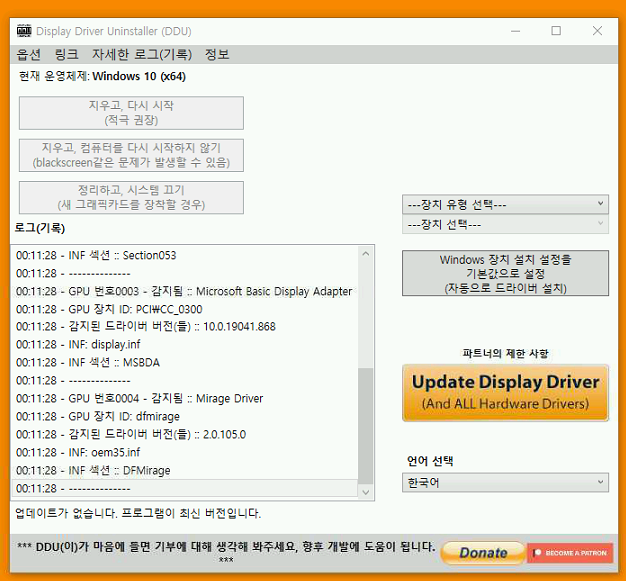626x581 pixels.
Task: Click the Donate button
Action: pyautogui.click(x=483, y=553)
